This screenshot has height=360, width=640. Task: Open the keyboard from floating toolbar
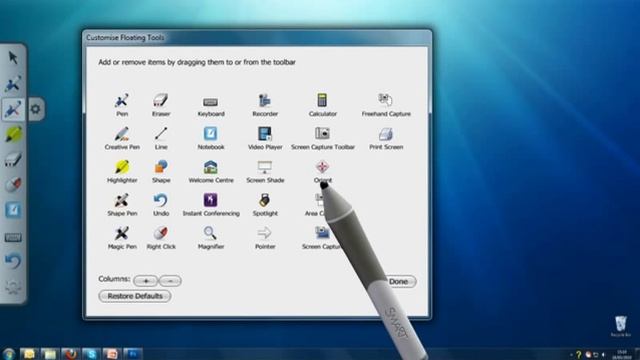click(13, 238)
